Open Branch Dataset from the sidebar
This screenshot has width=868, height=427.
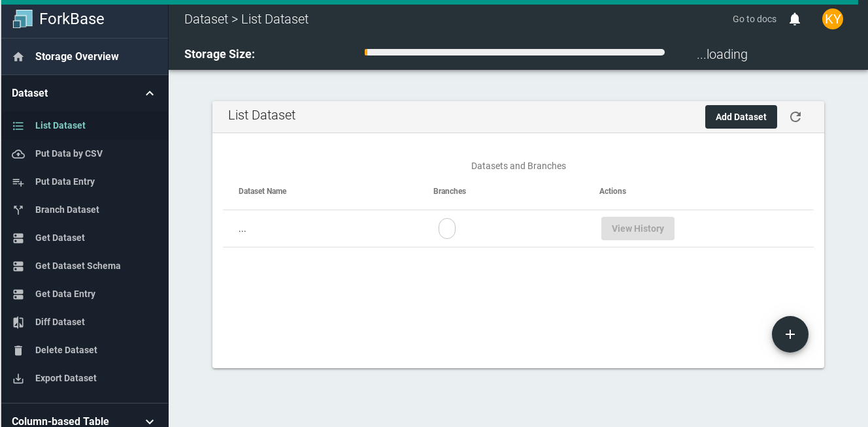coord(67,210)
